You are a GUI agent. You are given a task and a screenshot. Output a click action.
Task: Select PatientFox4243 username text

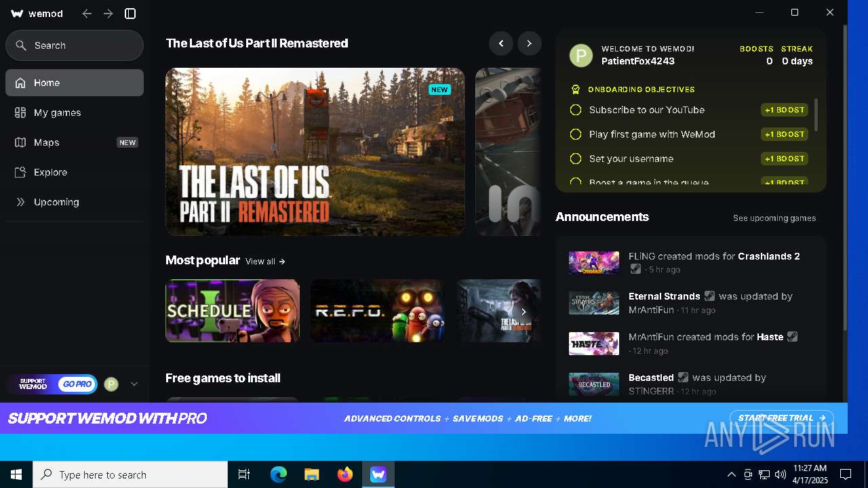click(x=638, y=61)
